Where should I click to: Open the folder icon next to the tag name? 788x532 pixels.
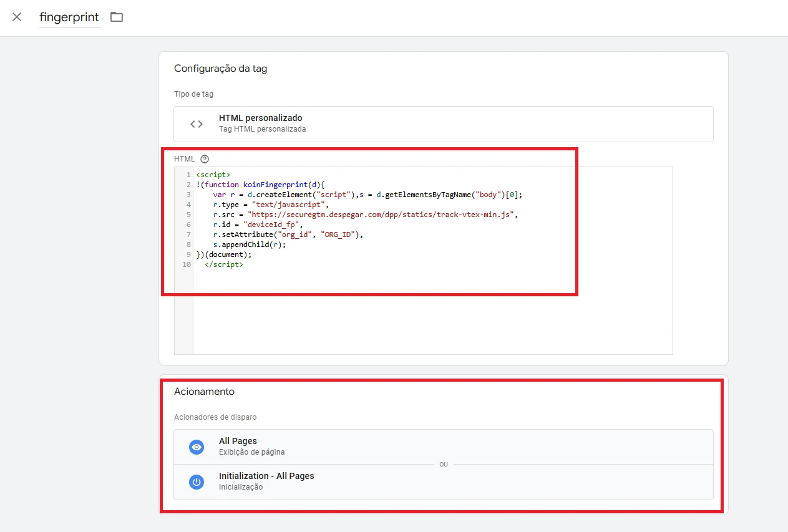117,17
